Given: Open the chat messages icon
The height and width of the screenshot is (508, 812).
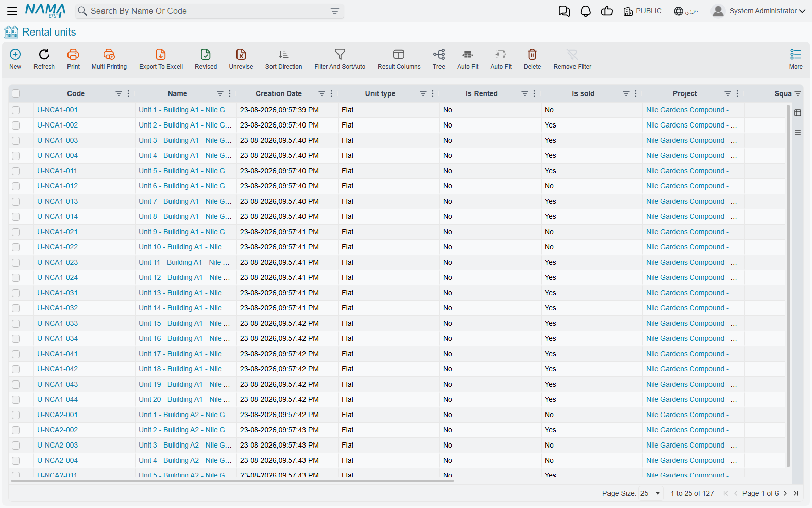Looking at the screenshot, I should pos(564,11).
